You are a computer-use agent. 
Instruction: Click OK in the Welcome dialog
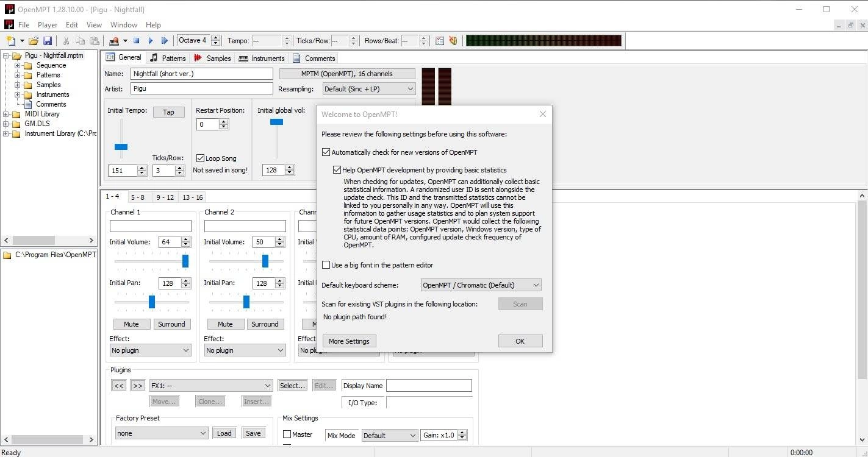point(520,341)
